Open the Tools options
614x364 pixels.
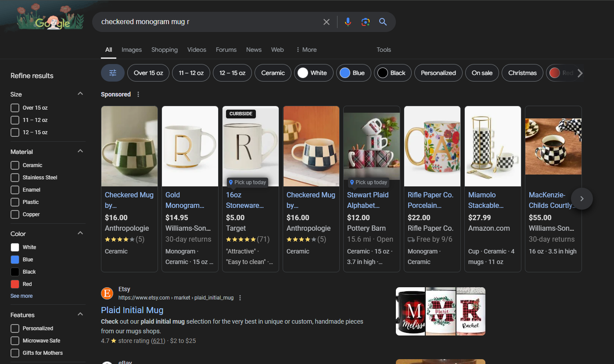(x=384, y=50)
